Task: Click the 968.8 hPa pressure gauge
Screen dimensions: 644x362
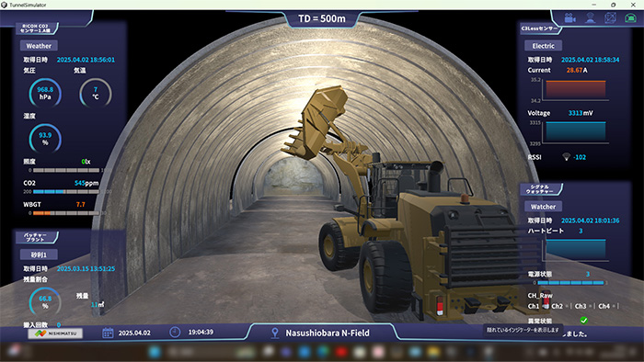Action: [x=45, y=94]
